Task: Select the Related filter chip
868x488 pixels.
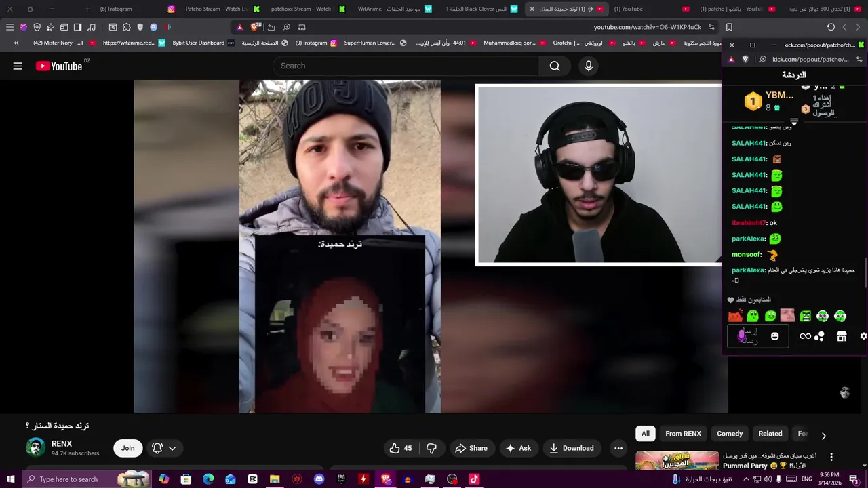Action: tap(770, 434)
